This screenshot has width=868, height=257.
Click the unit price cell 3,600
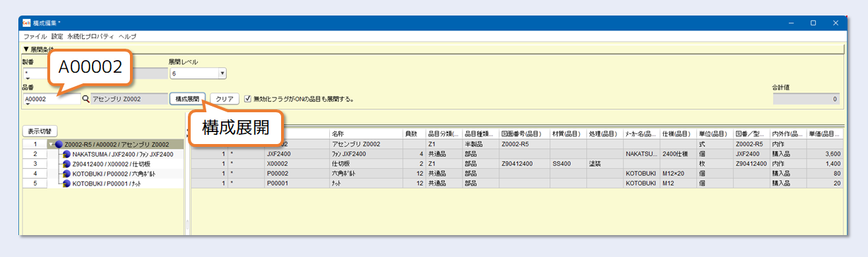point(824,153)
